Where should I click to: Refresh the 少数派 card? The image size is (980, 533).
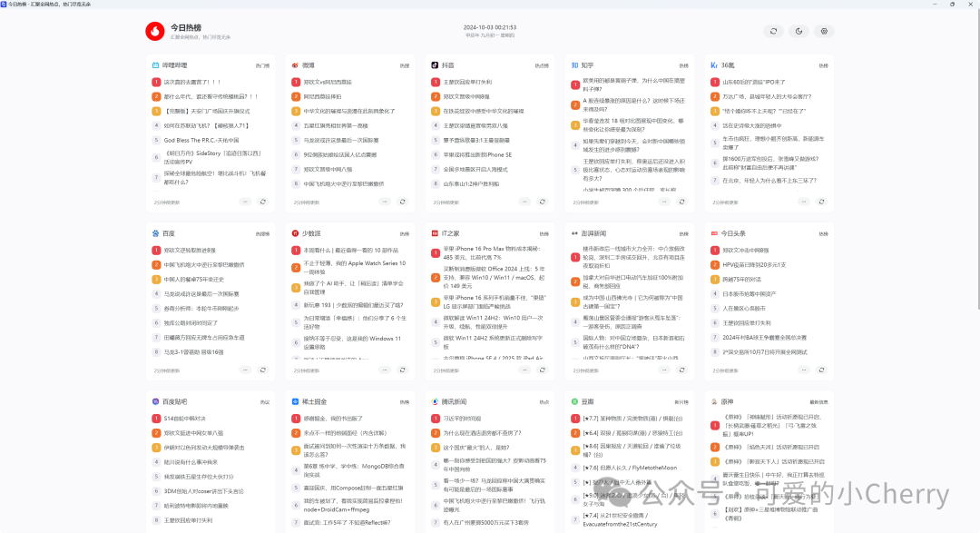(403, 370)
